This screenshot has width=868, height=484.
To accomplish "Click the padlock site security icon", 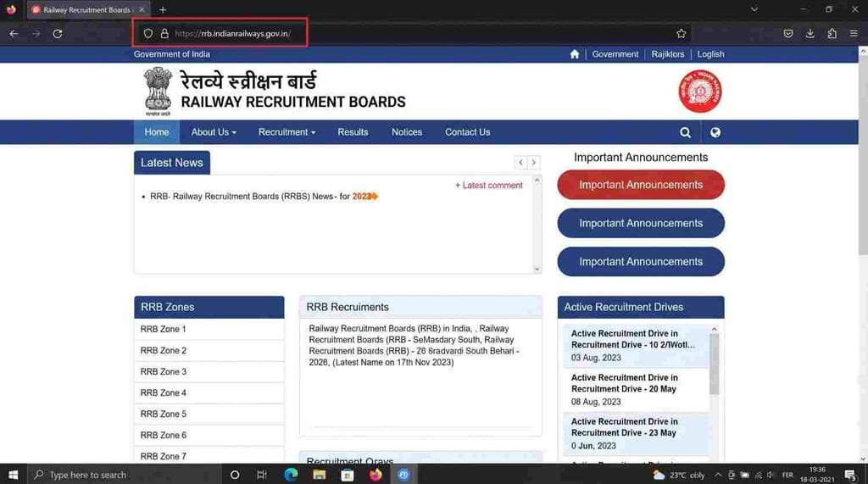I will pyautogui.click(x=164, y=34).
